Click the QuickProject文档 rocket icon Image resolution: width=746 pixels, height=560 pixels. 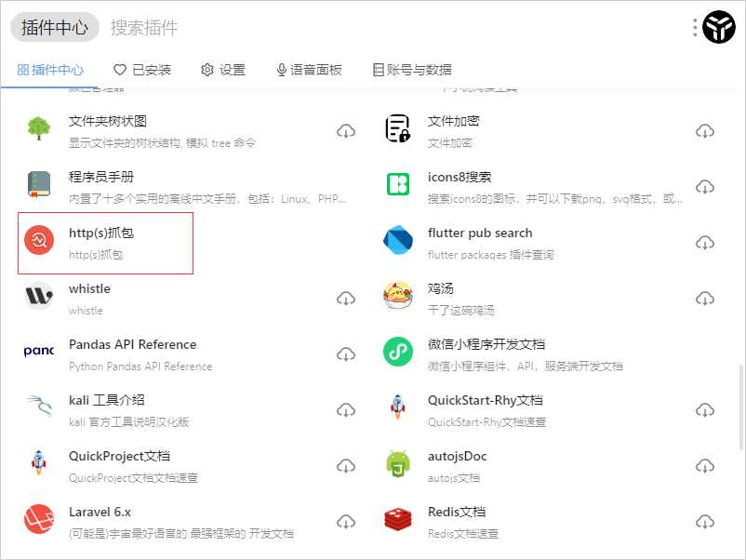pos(38,463)
